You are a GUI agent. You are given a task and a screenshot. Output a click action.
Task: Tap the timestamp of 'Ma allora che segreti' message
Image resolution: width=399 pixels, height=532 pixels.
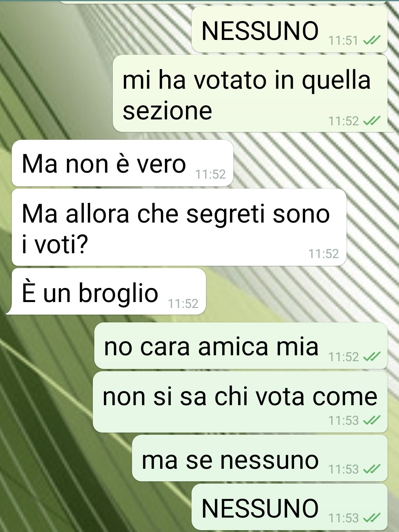[324, 254]
